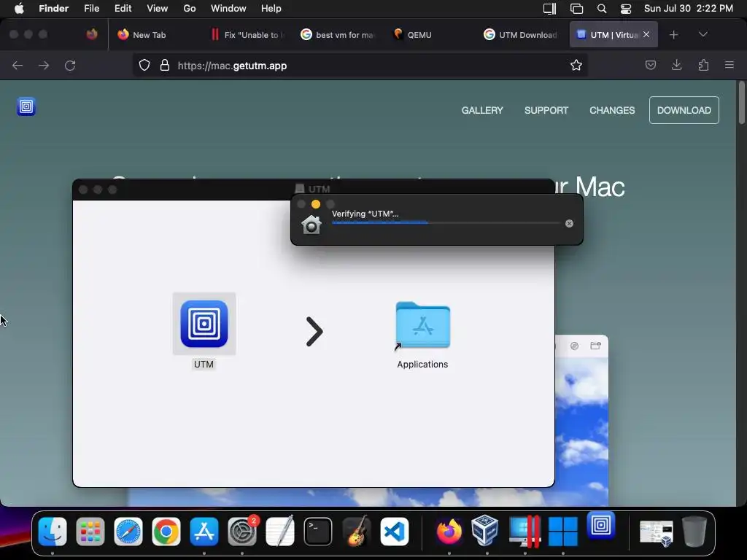This screenshot has height=560, width=747.
Task: Click the UTM app icon in the installer window
Action: point(204,324)
